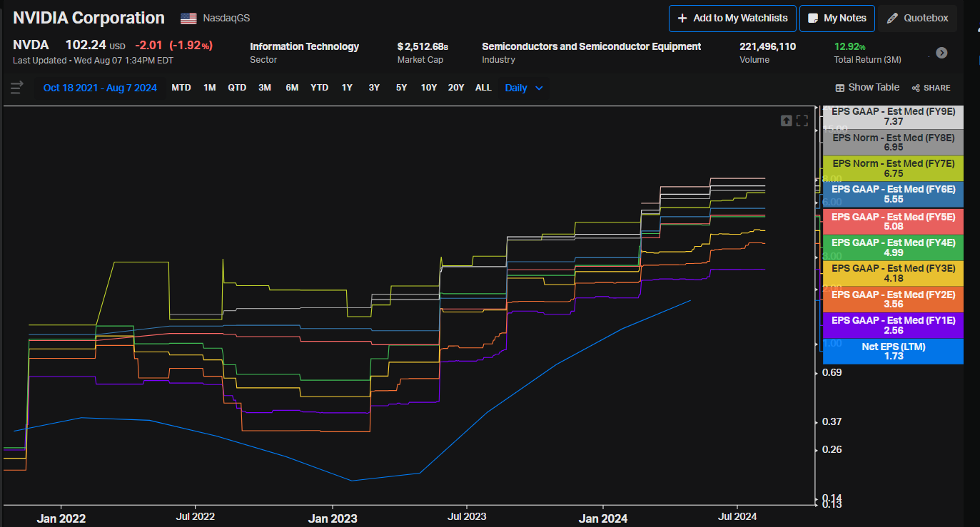The width and height of the screenshot is (980, 527).
Task: Select the 3M time range
Action: tap(264, 88)
